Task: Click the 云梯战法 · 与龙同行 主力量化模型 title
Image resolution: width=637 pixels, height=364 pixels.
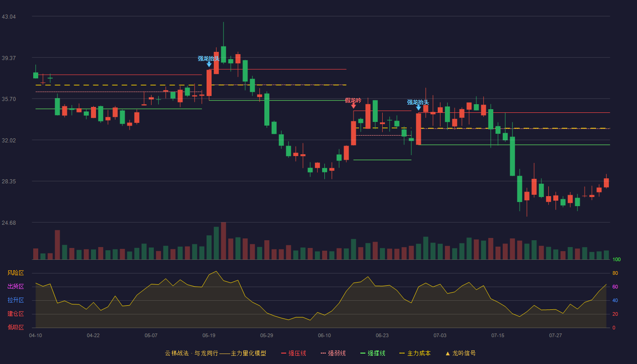Action: pyautogui.click(x=216, y=353)
